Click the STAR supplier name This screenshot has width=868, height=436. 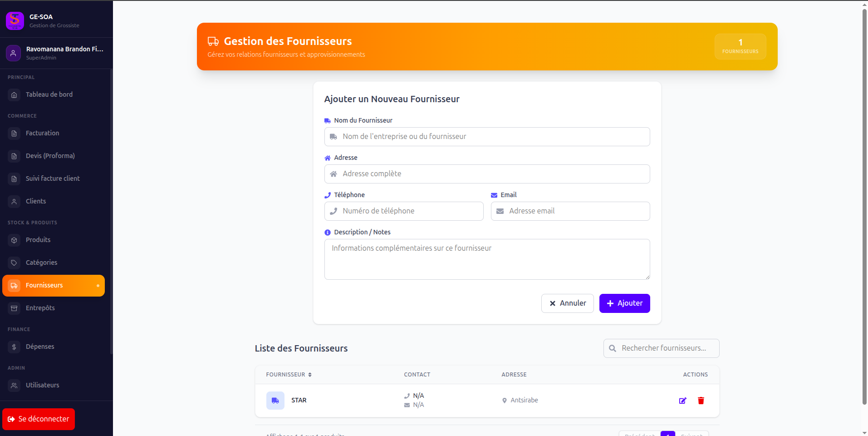[299, 401]
